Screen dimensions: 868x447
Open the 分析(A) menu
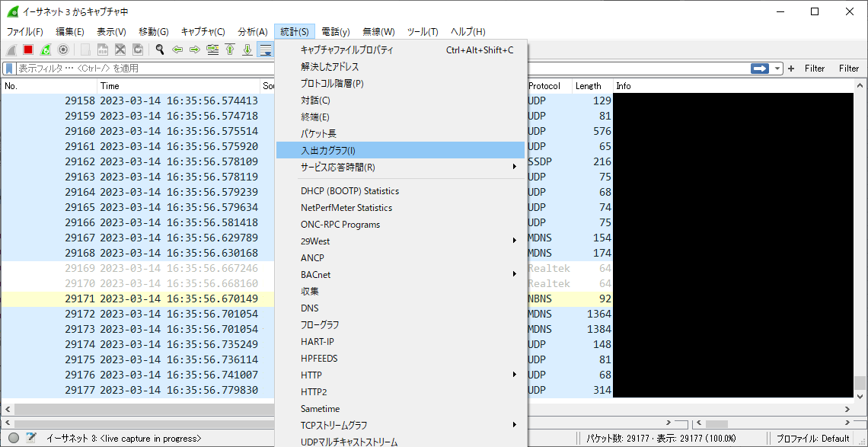coord(253,32)
